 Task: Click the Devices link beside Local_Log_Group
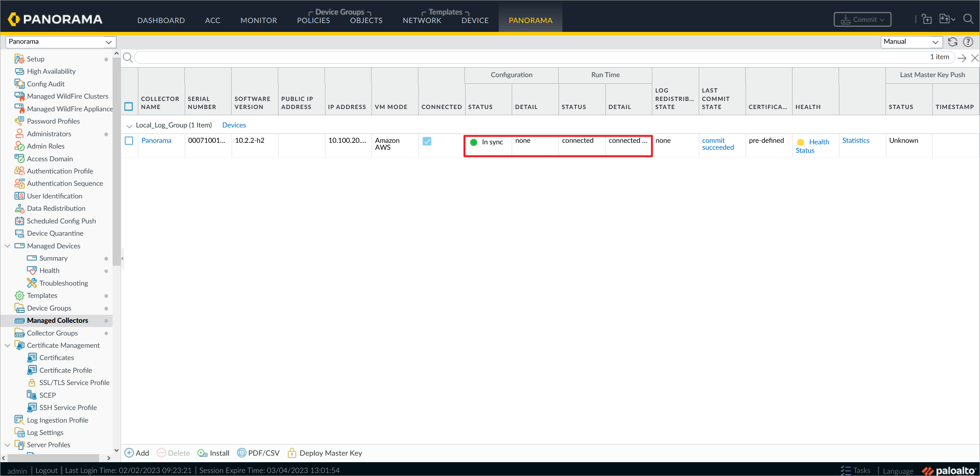pyautogui.click(x=234, y=125)
